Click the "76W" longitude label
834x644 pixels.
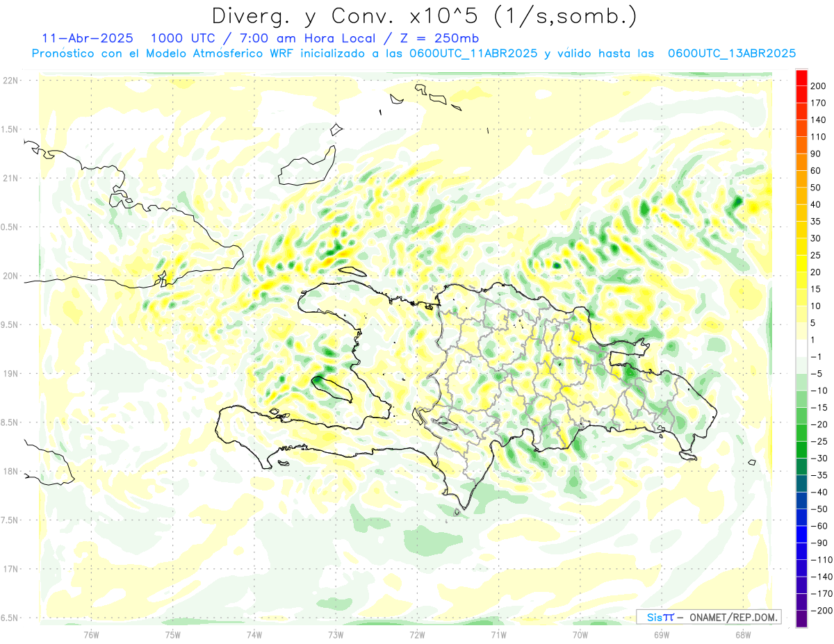coord(91,636)
